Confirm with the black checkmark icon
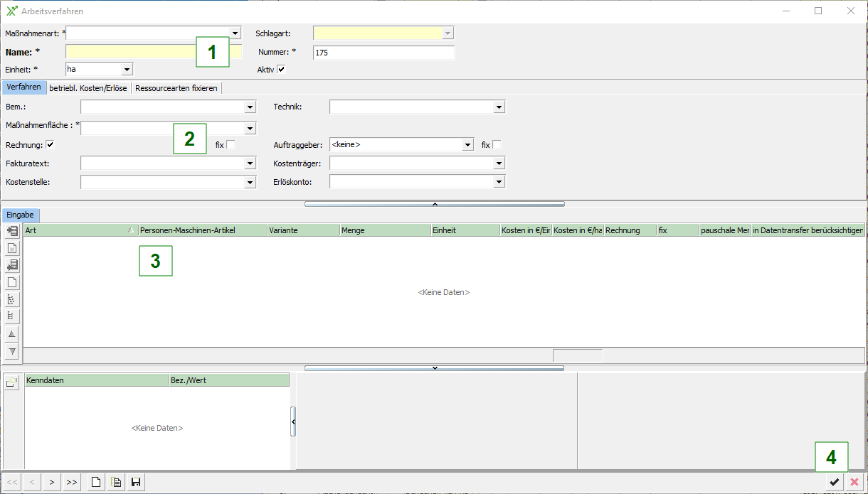868x494 pixels. pos(834,482)
